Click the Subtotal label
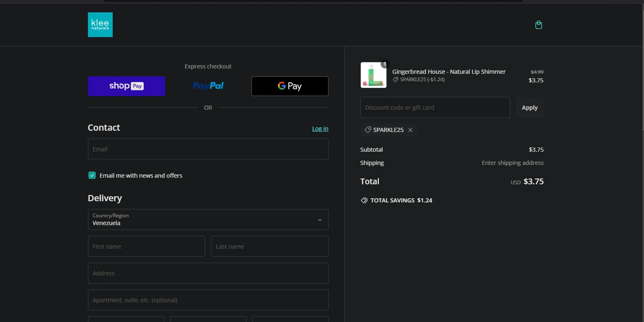Viewport: 644px width, 322px height. pyautogui.click(x=371, y=150)
